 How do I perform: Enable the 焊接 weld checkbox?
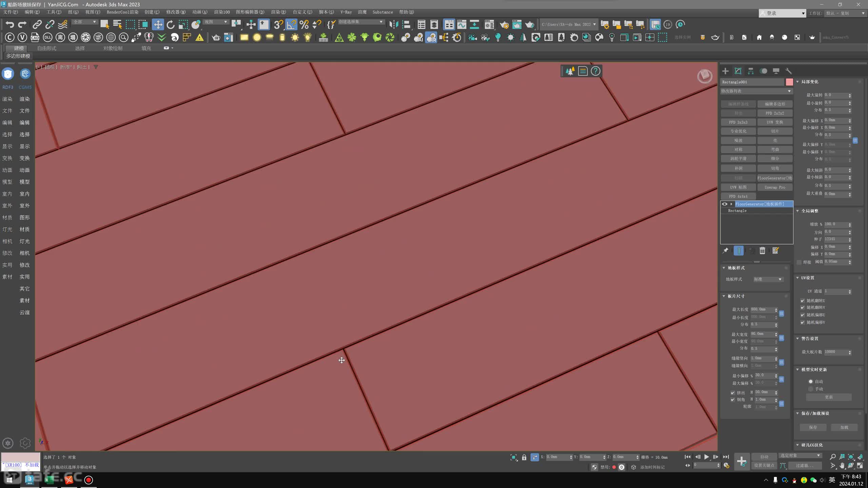click(799, 262)
